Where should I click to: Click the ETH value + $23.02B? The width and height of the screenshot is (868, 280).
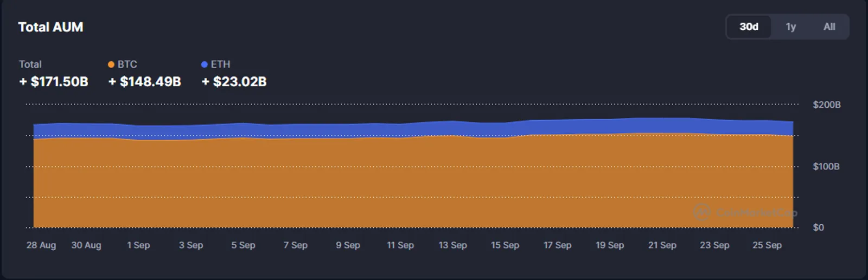pyautogui.click(x=234, y=82)
